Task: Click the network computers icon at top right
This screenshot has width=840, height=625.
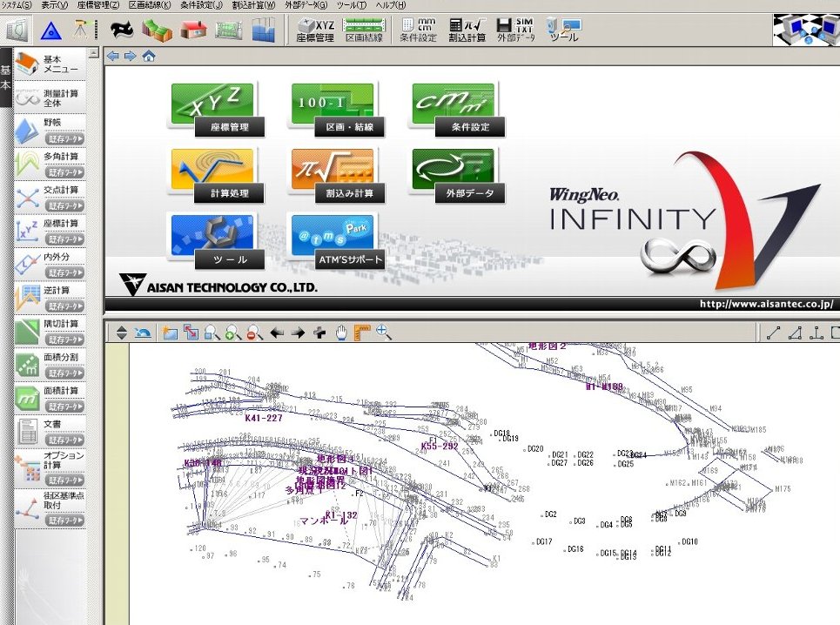Action: [x=806, y=30]
